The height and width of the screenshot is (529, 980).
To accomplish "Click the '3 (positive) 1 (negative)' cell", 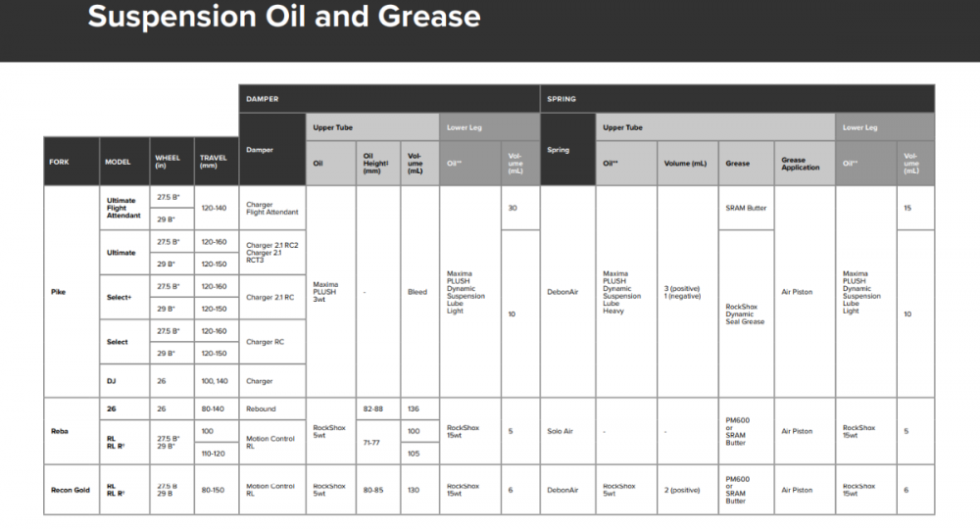I will 688,292.
